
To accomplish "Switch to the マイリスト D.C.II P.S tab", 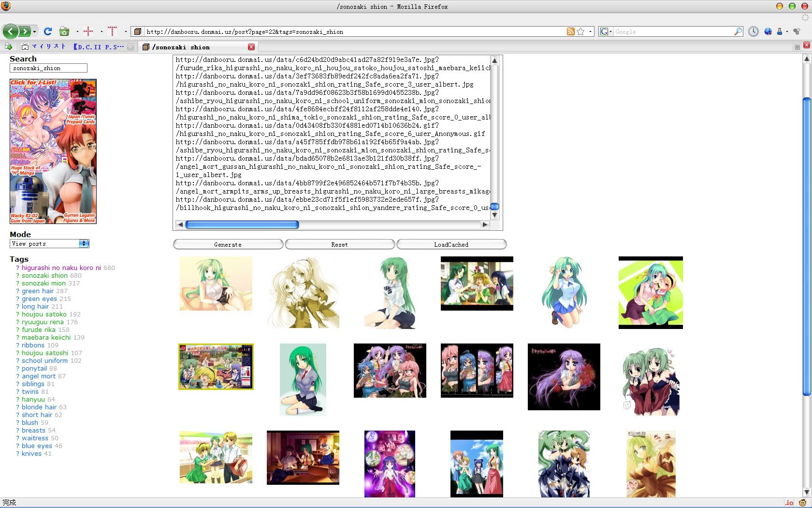I will (x=77, y=47).
